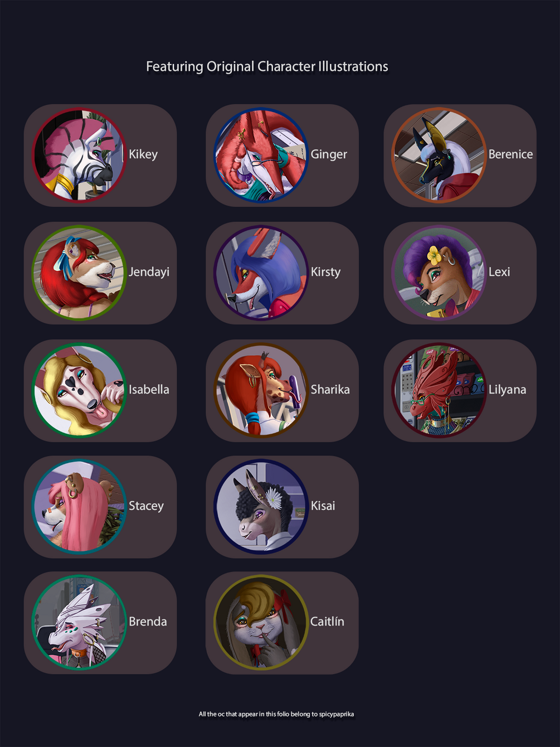Open Jendayi's red-haired character portrait
The width and height of the screenshot is (560, 747).
(x=79, y=273)
